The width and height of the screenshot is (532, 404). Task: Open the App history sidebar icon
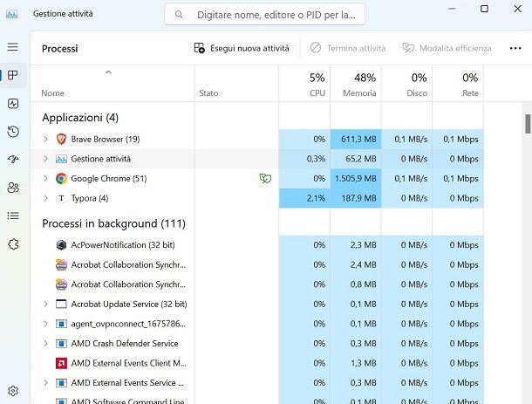[13, 132]
